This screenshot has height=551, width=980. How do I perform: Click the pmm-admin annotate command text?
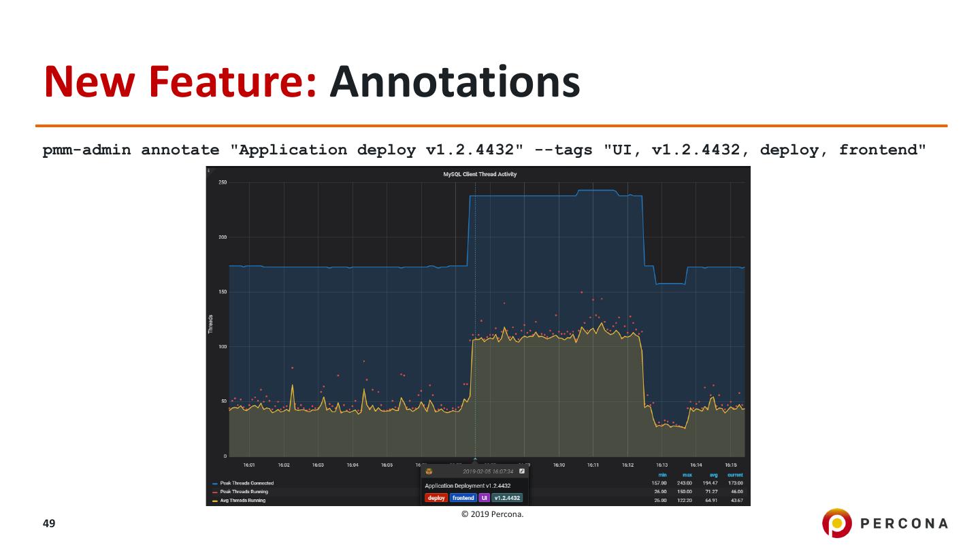click(x=485, y=150)
